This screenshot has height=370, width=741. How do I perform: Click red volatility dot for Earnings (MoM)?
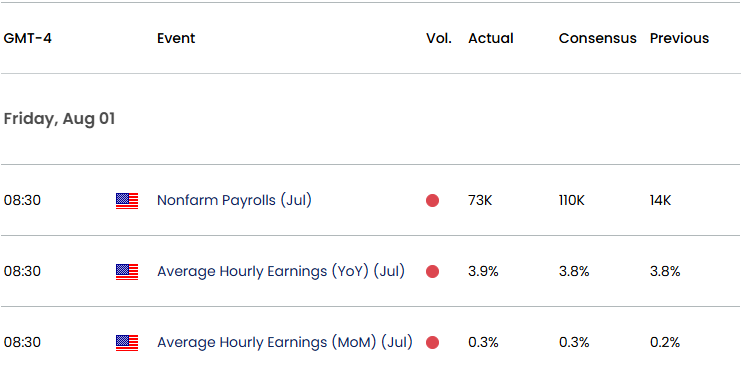point(432,343)
